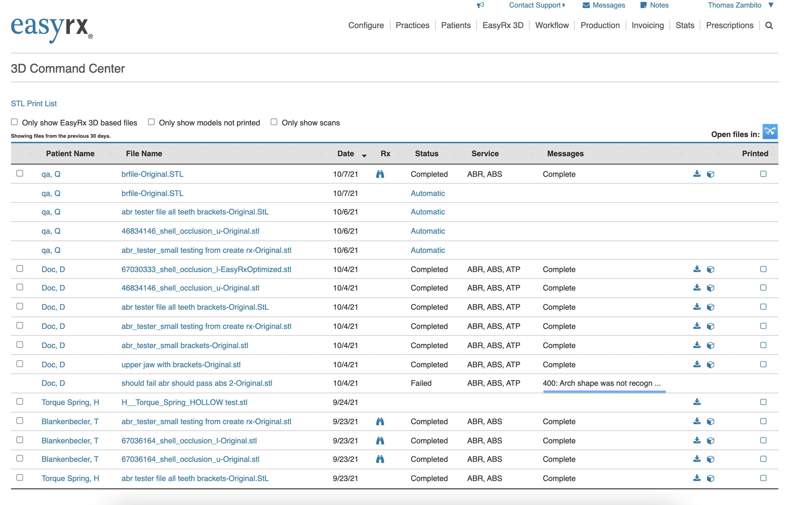Go to Practices menu
Screen dimensions: 812x505
[x=413, y=25]
